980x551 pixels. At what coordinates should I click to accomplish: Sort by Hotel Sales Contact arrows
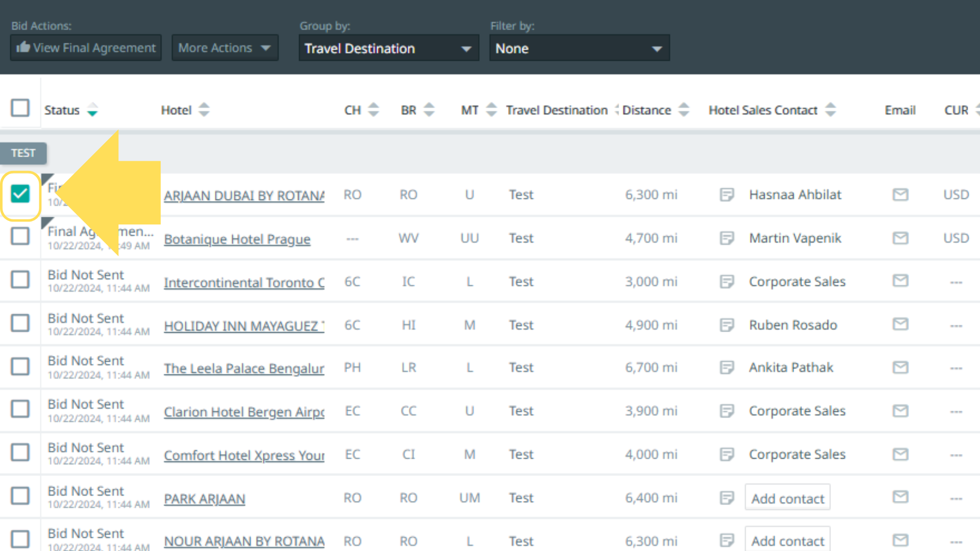coord(830,110)
